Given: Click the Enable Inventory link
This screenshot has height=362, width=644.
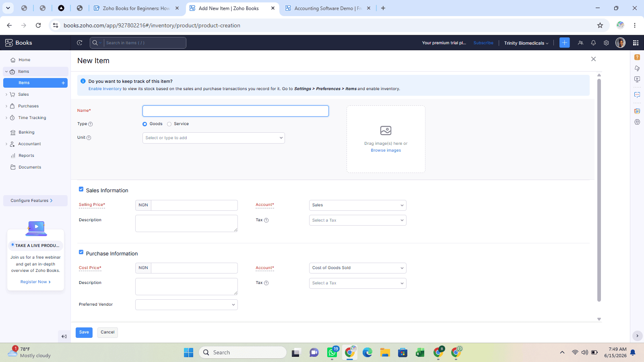Looking at the screenshot, I should point(105,89).
